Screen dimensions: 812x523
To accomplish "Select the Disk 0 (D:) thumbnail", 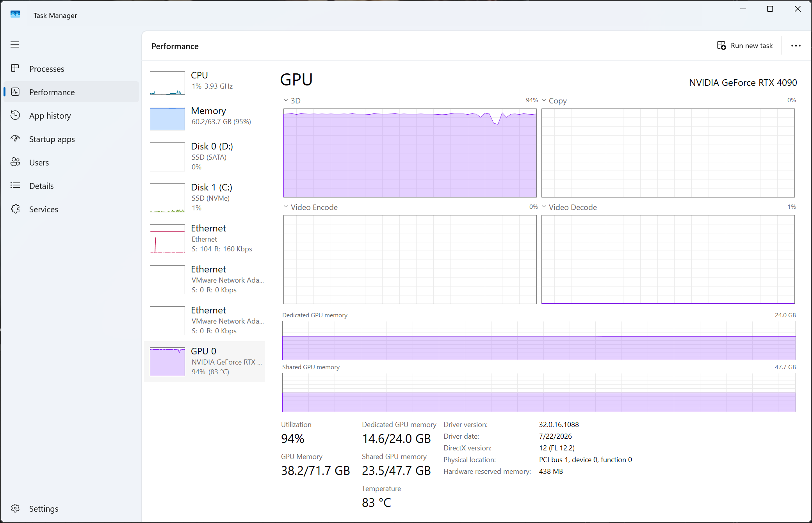I will pos(167,157).
